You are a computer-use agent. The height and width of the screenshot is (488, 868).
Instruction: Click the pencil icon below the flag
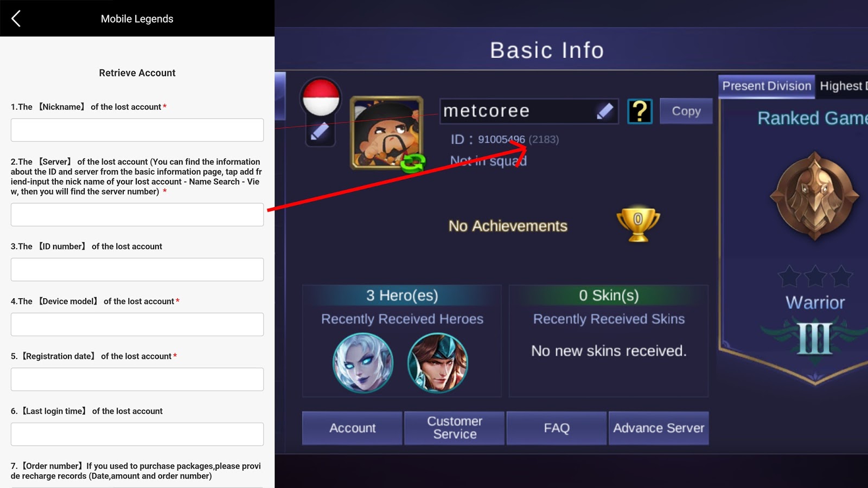click(x=320, y=132)
